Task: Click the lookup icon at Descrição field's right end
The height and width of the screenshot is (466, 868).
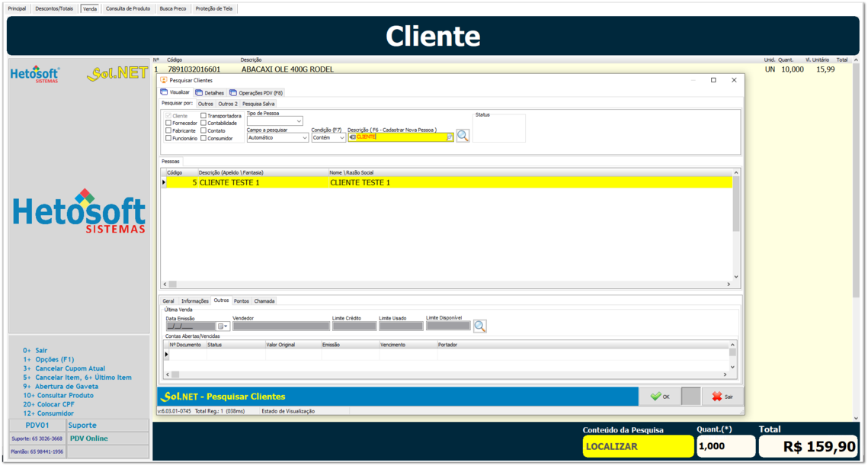Action: pyautogui.click(x=450, y=137)
